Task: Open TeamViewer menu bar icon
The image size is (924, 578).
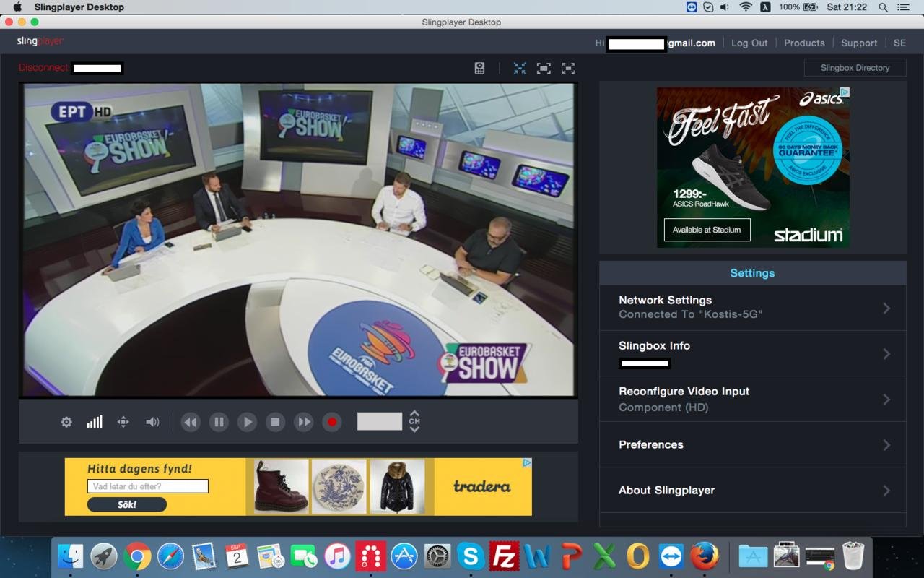Action: [692, 7]
